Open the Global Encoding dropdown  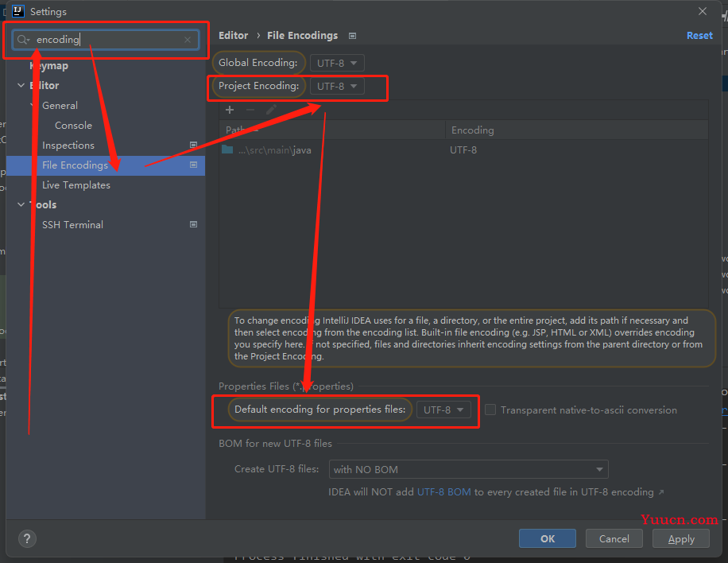337,63
